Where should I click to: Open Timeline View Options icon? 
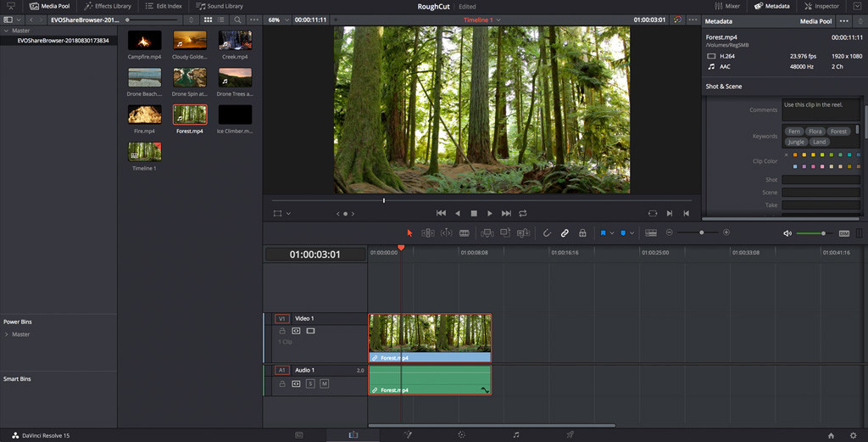click(x=651, y=233)
